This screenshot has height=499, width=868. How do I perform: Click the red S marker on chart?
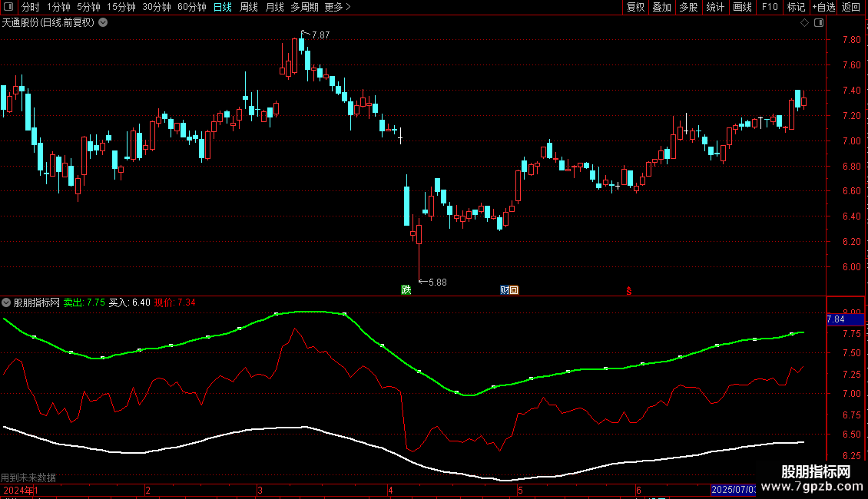pyautogui.click(x=629, y=291)
